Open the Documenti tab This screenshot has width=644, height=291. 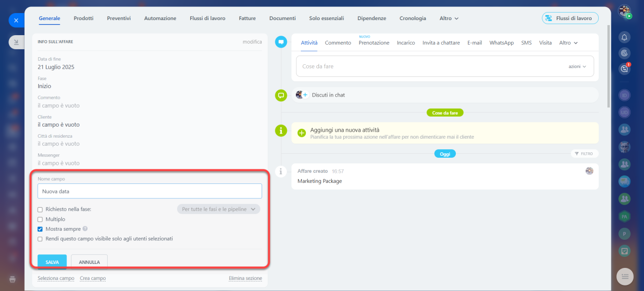tap(282, 18)
